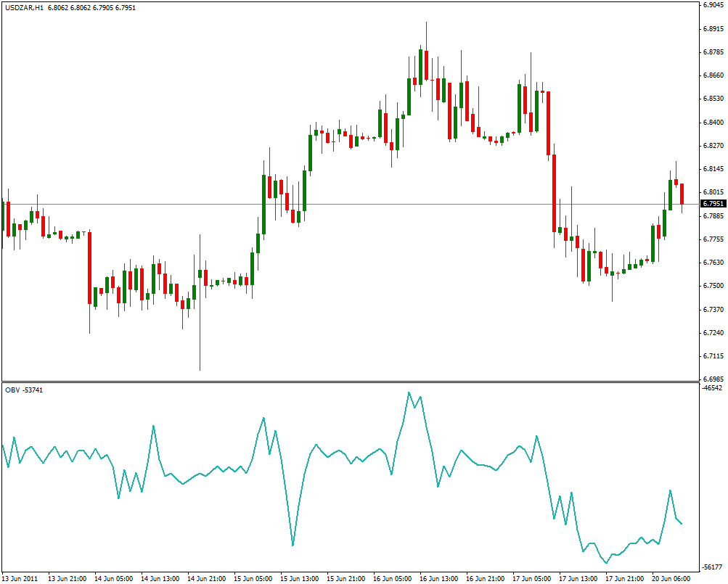728x584 pixels.
Task: Click the 17 Jun 13:00 time label
Action: [x=578, y=578]
